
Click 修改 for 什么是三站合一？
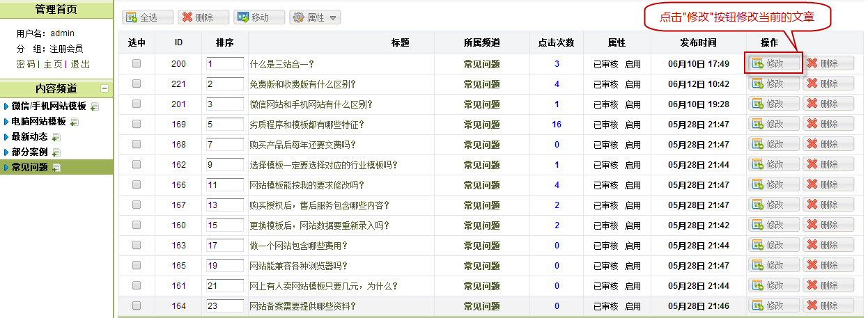click(x=773, y=63)
